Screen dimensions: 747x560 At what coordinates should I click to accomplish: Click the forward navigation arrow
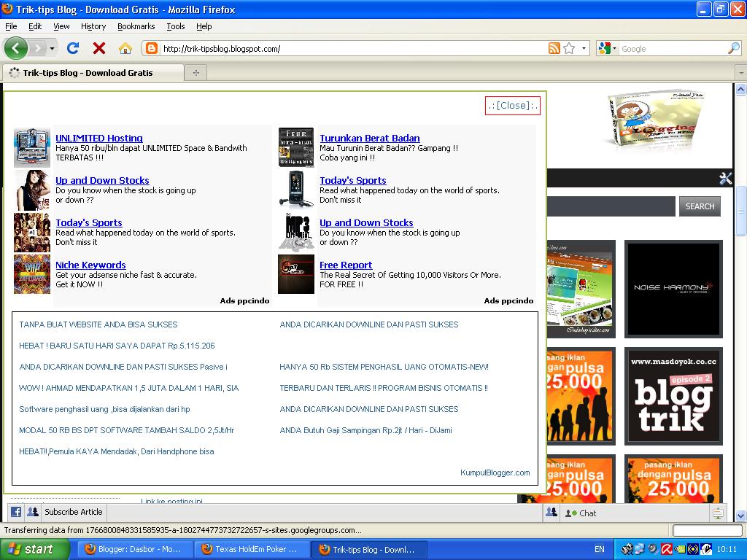click(38, 48)
